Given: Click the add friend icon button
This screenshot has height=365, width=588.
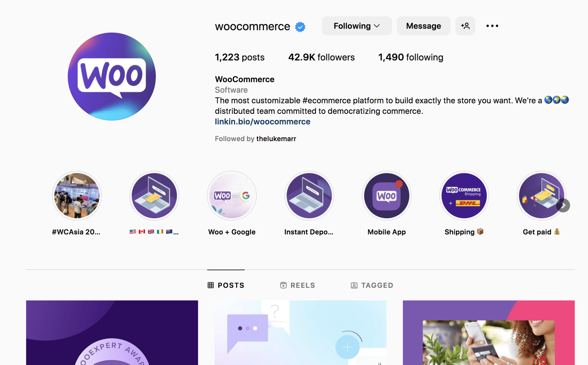Looking at the screenshot, I should tap(466, 26).
